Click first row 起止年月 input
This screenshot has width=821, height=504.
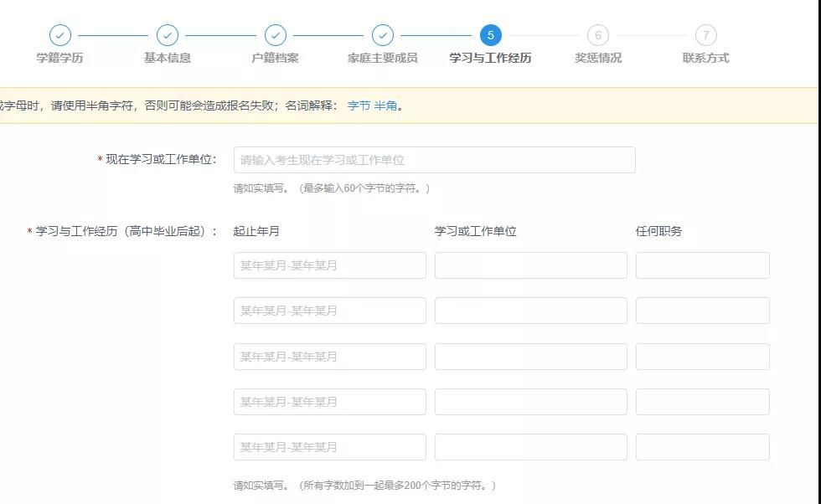tap(329, 265)
